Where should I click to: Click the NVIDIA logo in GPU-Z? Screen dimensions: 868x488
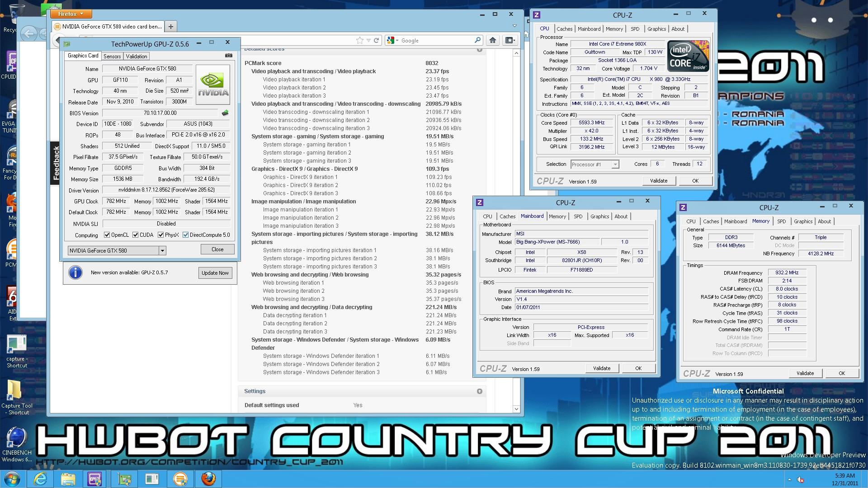pyautogui.click(x=213, y=85)
